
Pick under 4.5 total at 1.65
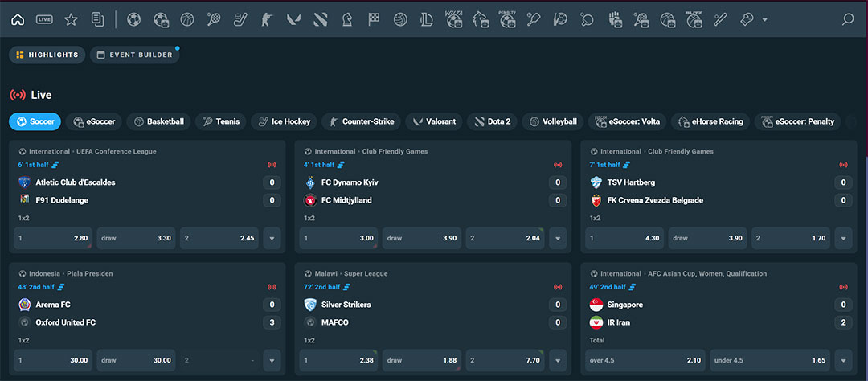click(770, 360)
